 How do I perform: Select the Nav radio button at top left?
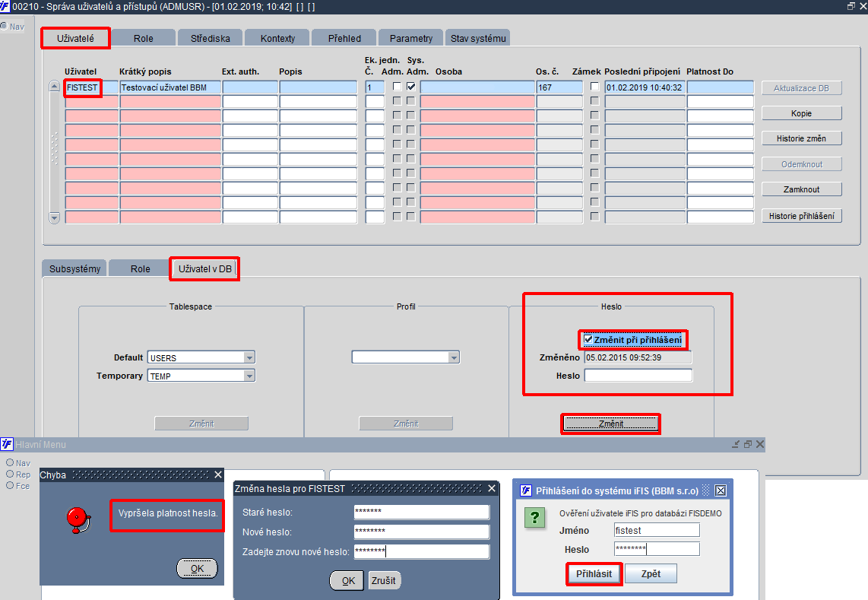pyautogui.click(x=4, y=26)
